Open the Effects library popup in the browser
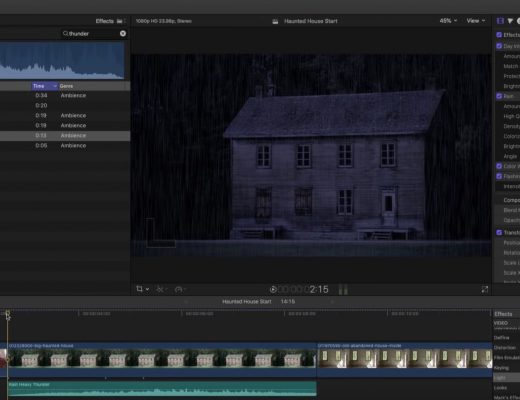The image size is (520, 400). tap(105, 21)
